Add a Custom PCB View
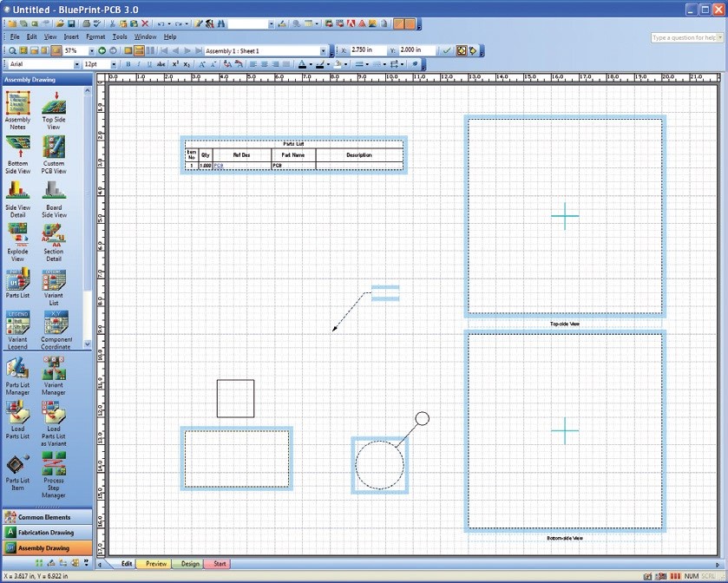Screen dimensions: 728x583 (54, 154)
